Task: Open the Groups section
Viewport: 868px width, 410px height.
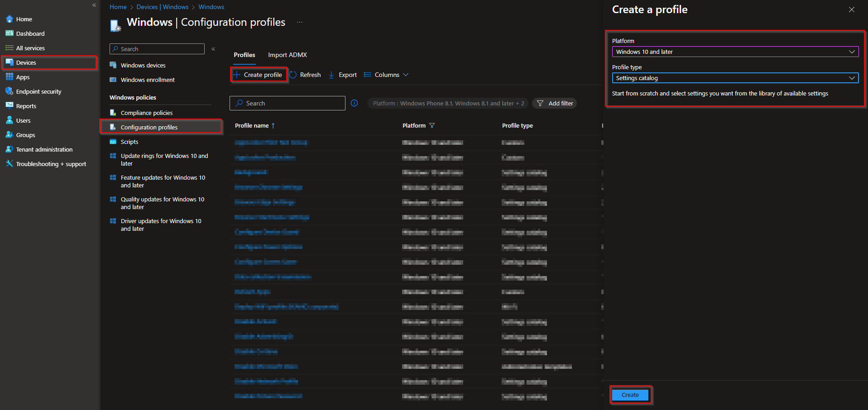Action: 25,134
